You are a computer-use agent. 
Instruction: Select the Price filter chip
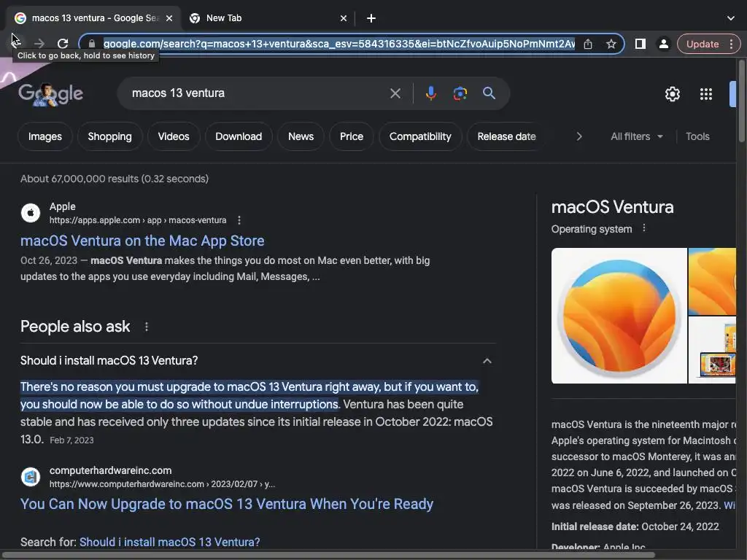[x=351, y=136]
